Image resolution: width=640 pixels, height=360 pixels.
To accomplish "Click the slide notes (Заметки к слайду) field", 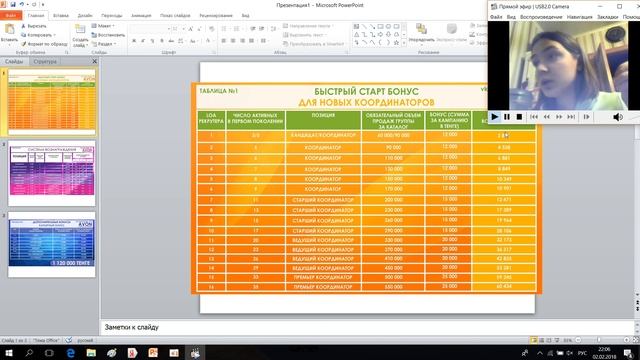I will 367,327.
